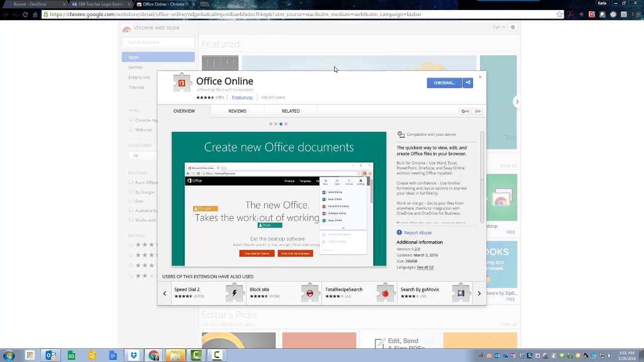Click the apps grid icon in taskbar
The image size is (644, 362).
click(30, 355)
